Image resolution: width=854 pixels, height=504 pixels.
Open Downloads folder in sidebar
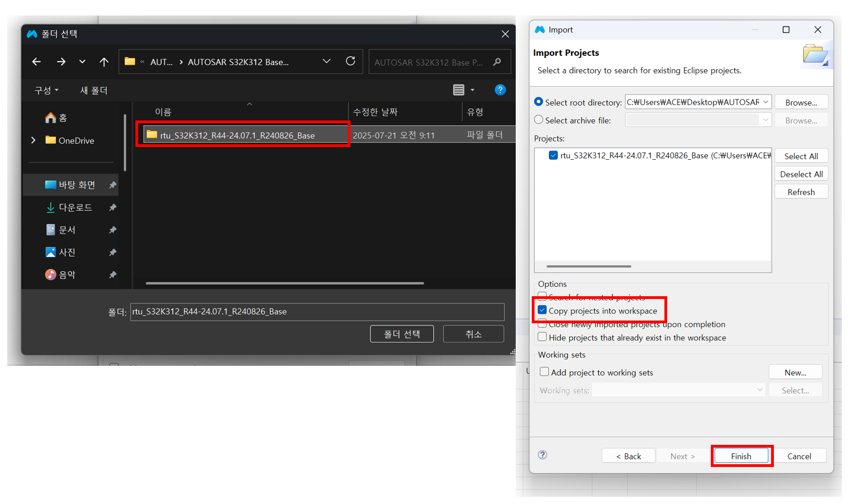click(x=75, y=207)
